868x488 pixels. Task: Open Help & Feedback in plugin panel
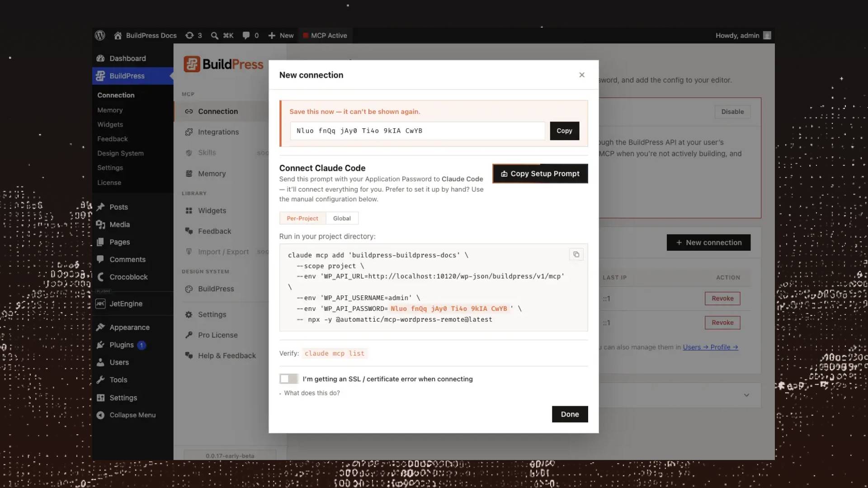point(227,356)
